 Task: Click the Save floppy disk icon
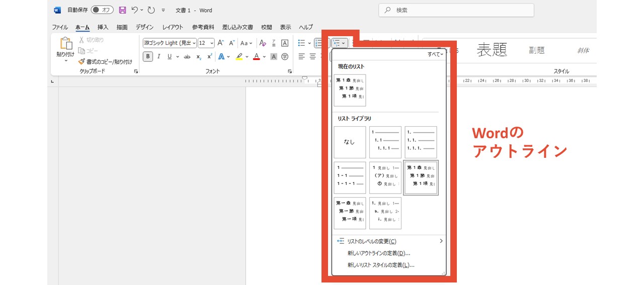click(x=122, y=10)
